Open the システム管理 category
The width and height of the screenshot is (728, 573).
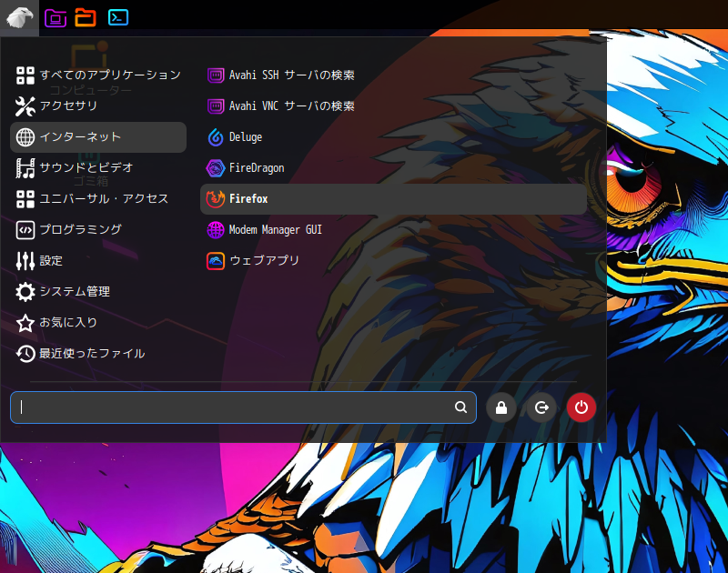tap(98, 292)
